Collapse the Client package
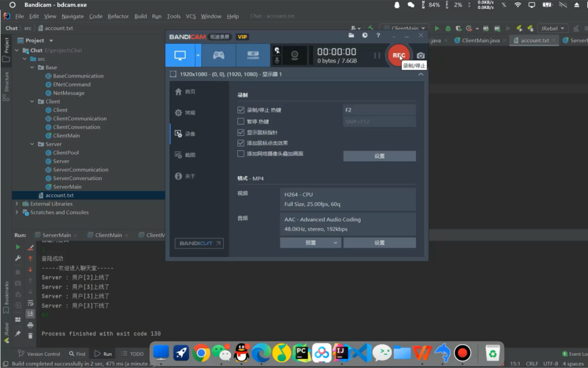 32,101
